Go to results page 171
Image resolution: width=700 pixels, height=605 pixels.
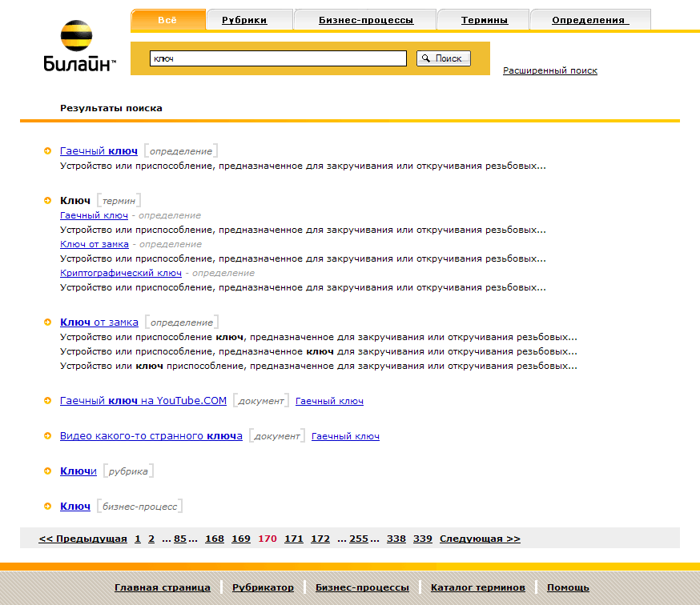click(x=294, y=539)
